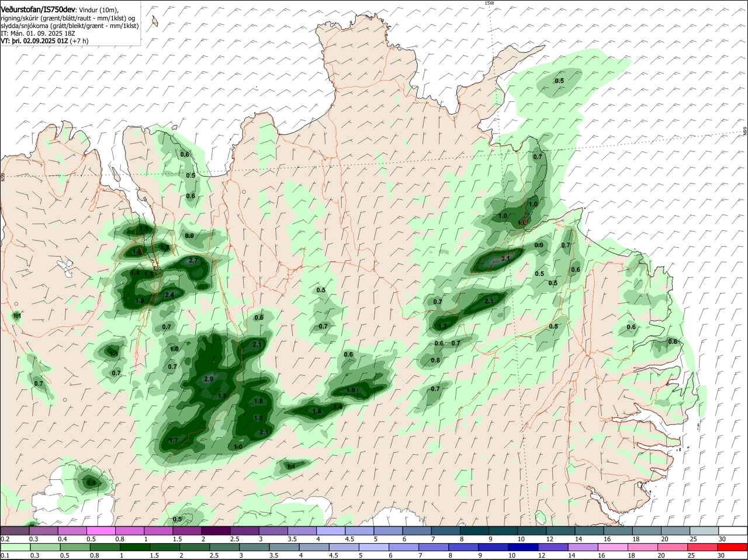
Task: Click the '15W' longitude label at the top
Action: pos(489,4)
